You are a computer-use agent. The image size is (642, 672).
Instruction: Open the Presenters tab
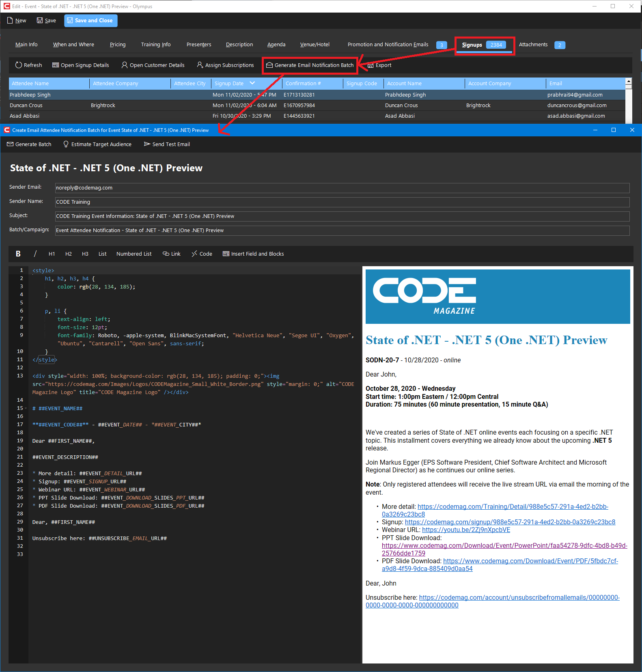(199, 45)
